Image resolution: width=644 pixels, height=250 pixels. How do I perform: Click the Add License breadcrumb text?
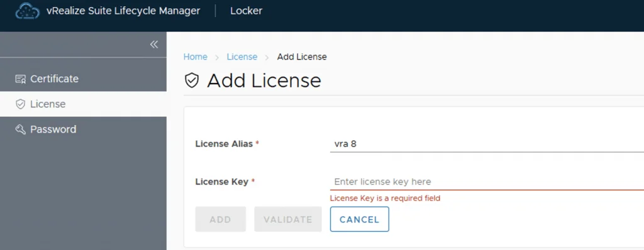(x=302, y=57)
